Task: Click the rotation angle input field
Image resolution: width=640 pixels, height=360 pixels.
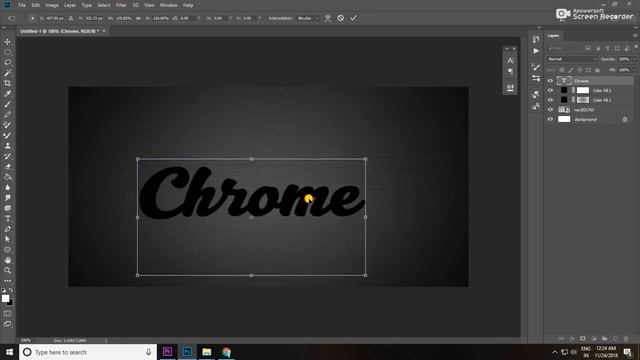Action: coord(187,18)
